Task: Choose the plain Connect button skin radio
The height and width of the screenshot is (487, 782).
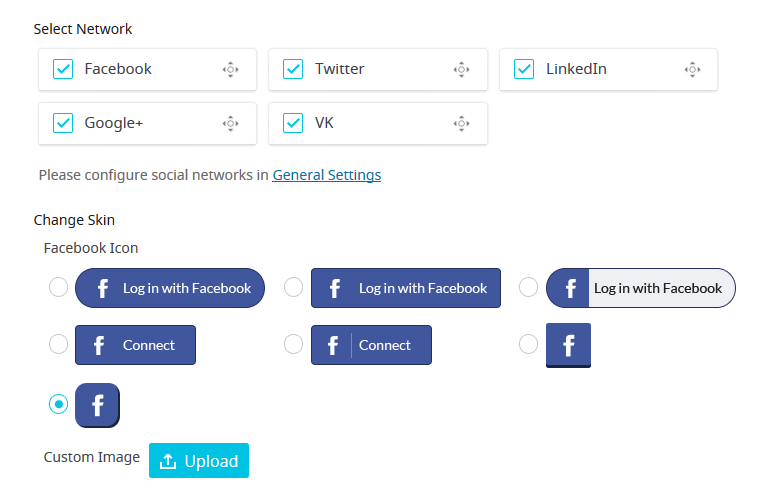Action: click(x=58, y=344)
